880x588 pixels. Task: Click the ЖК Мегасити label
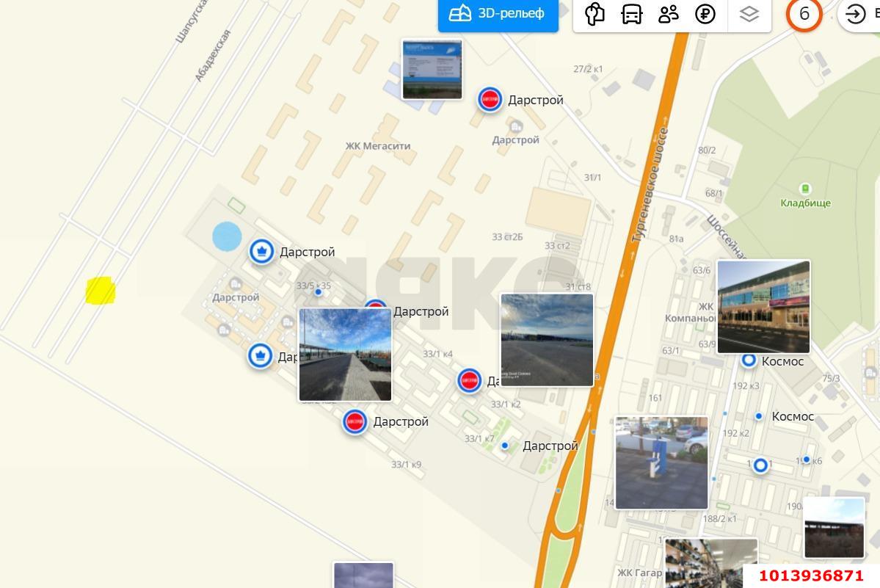(378, 145)
